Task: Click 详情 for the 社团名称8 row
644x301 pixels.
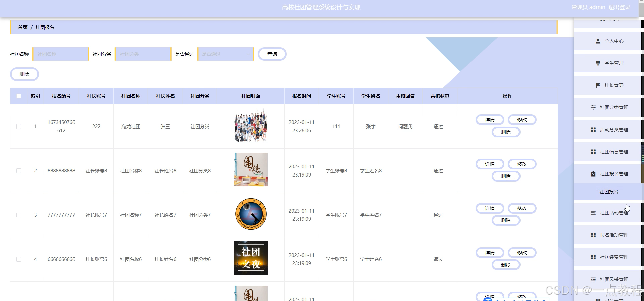Action: pyautogui.click(x=490, y=164)
